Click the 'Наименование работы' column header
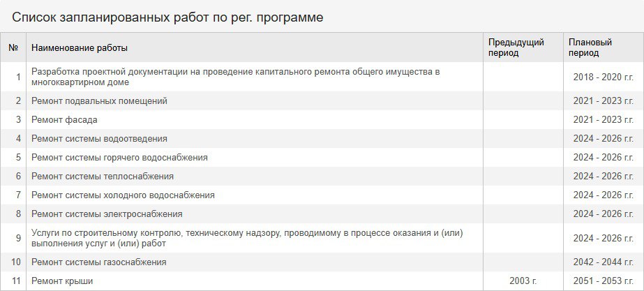This screenshot has width=644, height=291. [80, 48]
